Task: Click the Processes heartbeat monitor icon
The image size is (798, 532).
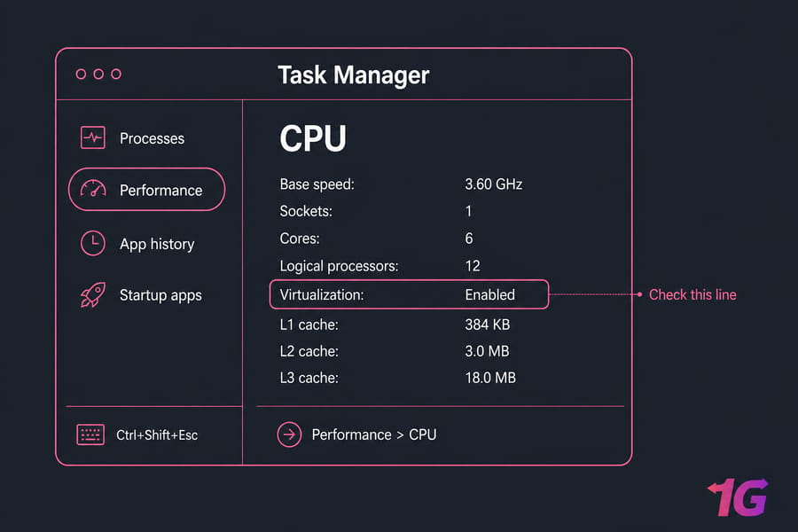Action: 92,137
